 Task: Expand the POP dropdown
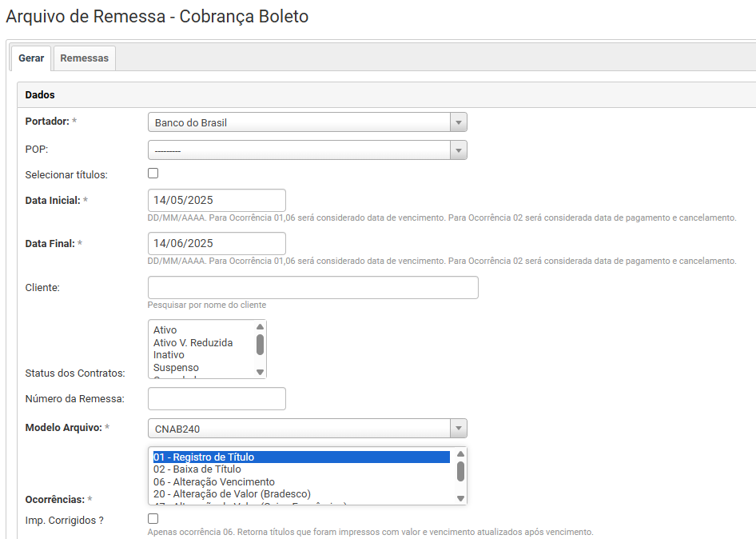(458, 150)
